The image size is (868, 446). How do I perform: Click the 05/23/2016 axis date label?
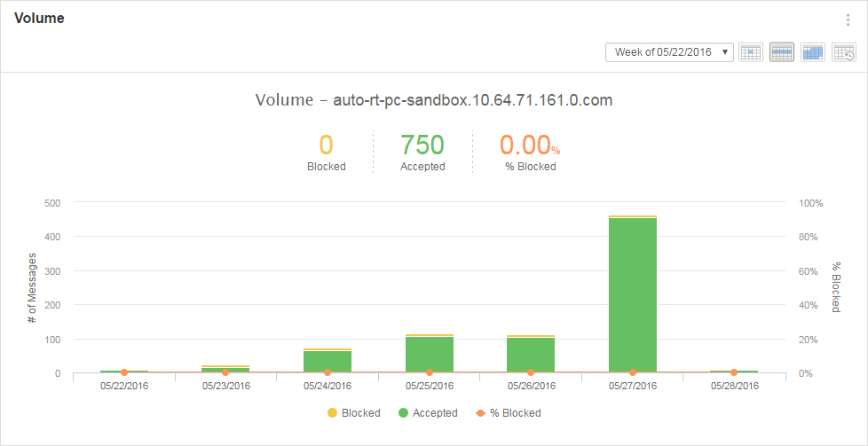(x=225, y=386)
